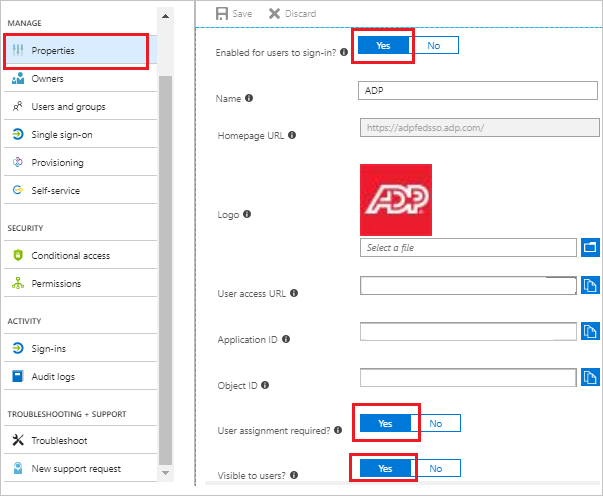Click the info icon next to Logo

[x=247, y=214]
